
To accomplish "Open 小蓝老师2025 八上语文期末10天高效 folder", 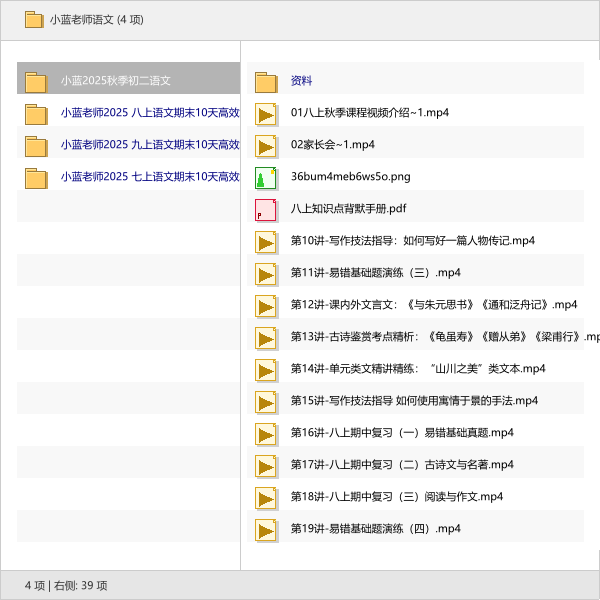I will (x=150, y=113).
